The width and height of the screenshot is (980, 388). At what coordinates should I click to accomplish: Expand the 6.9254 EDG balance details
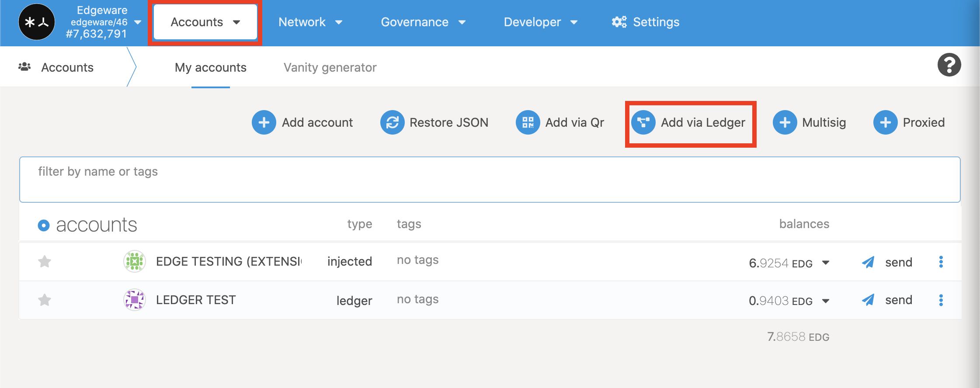[825, 263]
